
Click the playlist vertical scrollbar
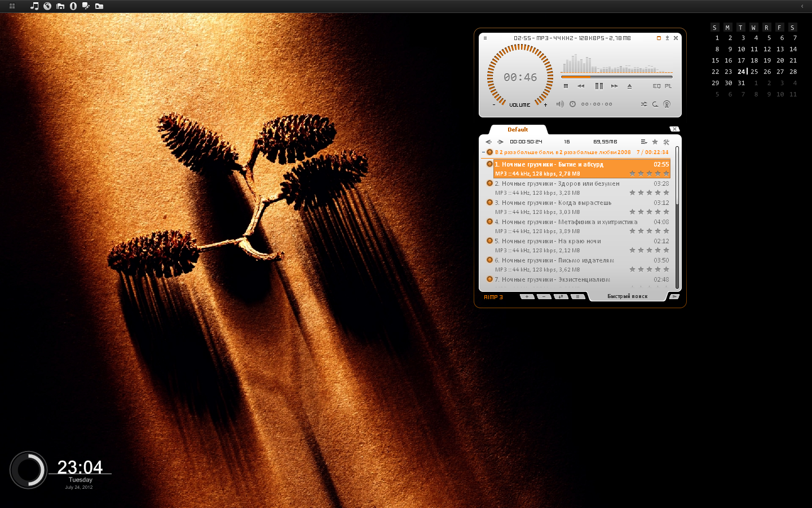click(677, 217)
